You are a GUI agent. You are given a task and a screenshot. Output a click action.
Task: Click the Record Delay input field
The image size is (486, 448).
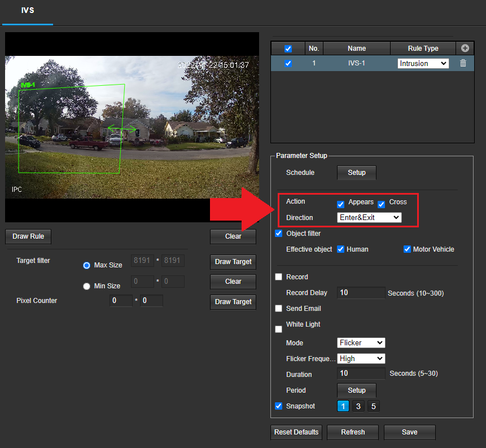coord(361,293)
